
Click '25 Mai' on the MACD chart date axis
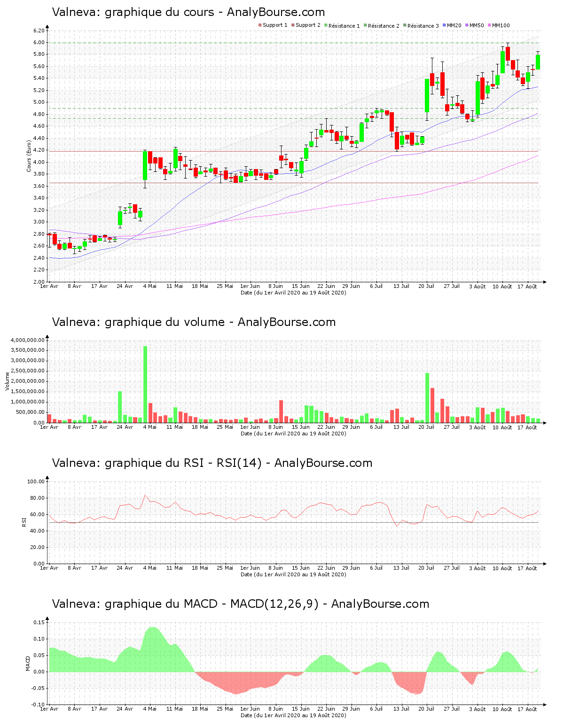pyautogui.click(x=225, y=709)
